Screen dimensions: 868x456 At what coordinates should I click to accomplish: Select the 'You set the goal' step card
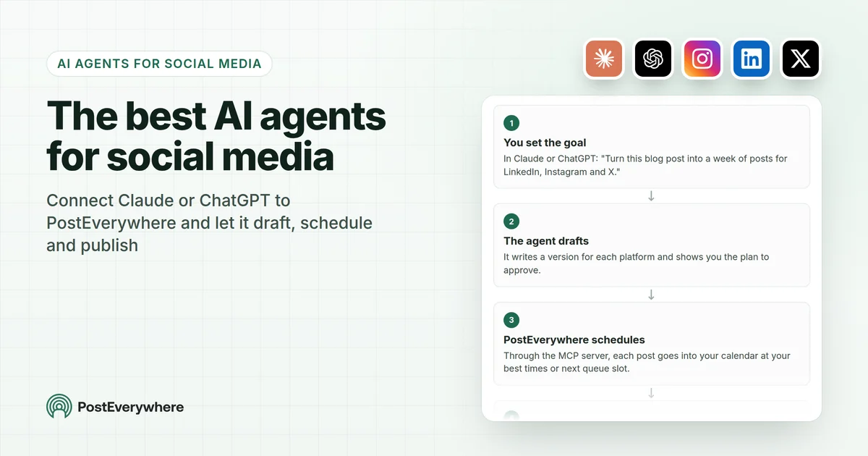pos(652,147)
